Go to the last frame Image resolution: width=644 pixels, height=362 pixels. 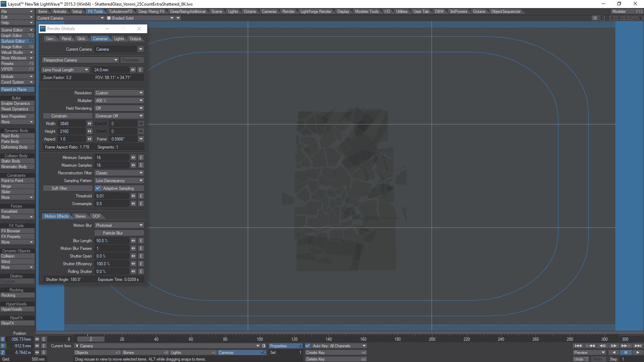pyautogui.click(x=638, y=346)
